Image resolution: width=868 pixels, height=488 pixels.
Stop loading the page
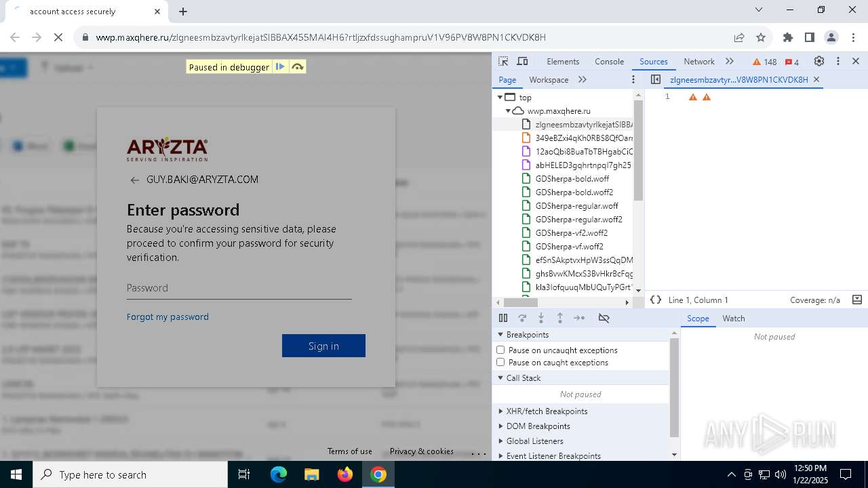click(x=58, y=37)
